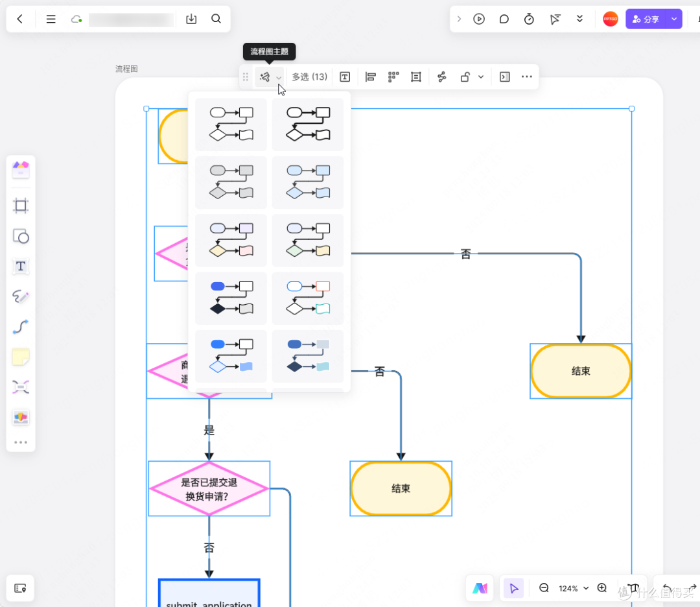This screenshot has height=607, width=700.
Task: Click the 流程图 frame title
Action: tap(126, 69)
